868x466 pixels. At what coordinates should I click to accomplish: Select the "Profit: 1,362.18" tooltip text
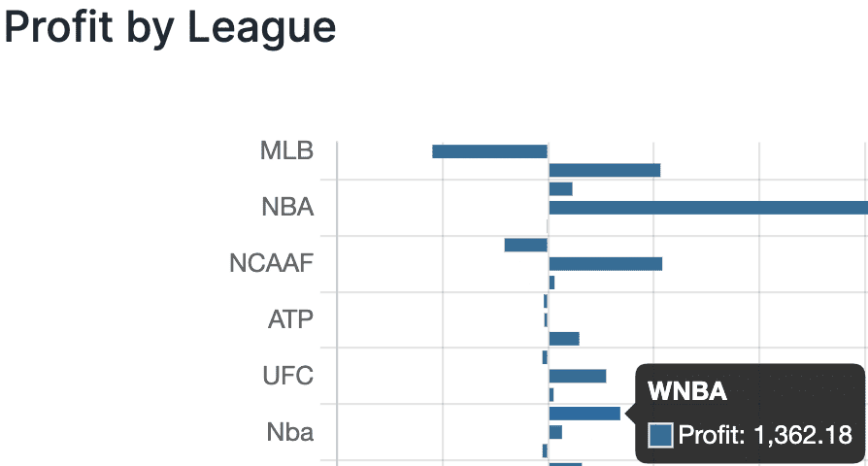point(765,435)
